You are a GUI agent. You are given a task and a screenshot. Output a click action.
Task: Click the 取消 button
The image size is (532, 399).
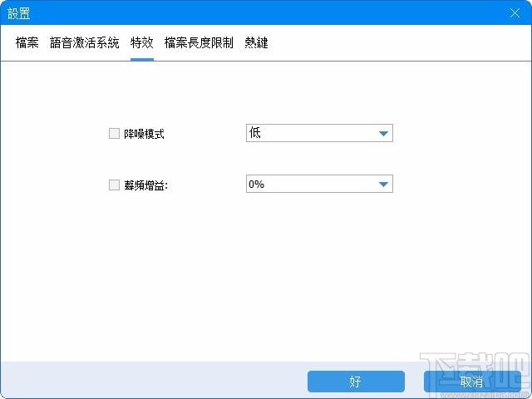[x=472, y=382]
